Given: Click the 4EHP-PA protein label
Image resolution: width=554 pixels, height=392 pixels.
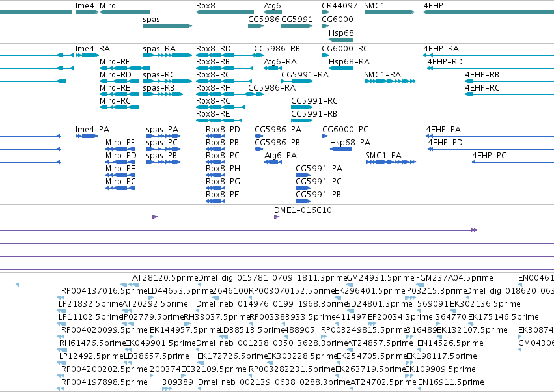Looking at the screenshot, I should pos(443,130).
